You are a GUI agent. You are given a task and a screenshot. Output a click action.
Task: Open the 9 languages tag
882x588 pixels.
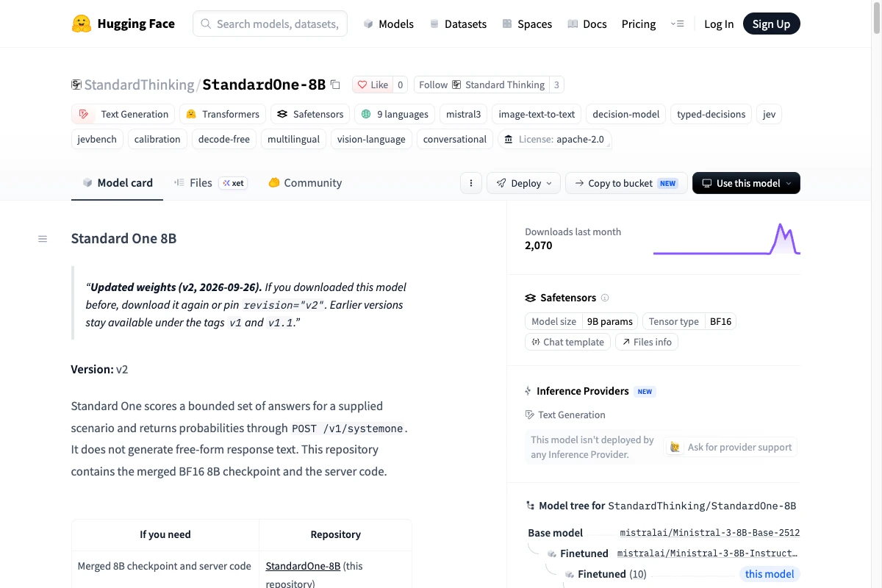(395, 114)
